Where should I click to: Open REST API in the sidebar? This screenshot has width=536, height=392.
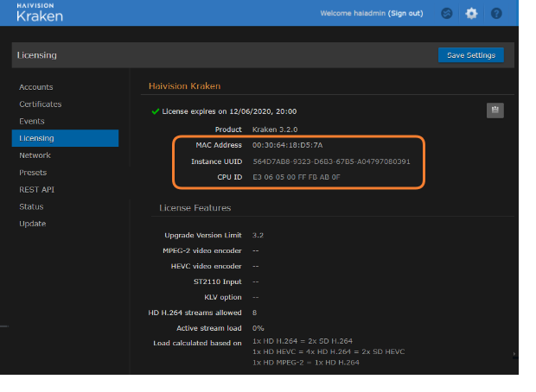[x=37, y=190]
